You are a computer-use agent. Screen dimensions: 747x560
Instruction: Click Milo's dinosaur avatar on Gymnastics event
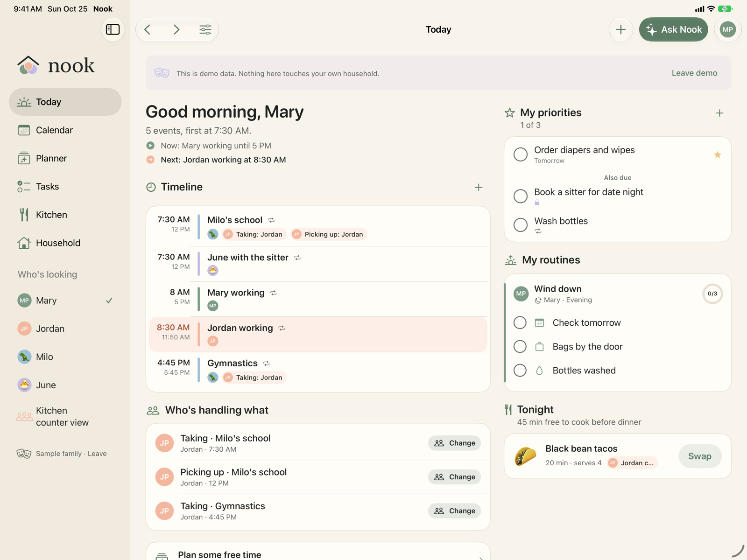(x=213, y=377)
